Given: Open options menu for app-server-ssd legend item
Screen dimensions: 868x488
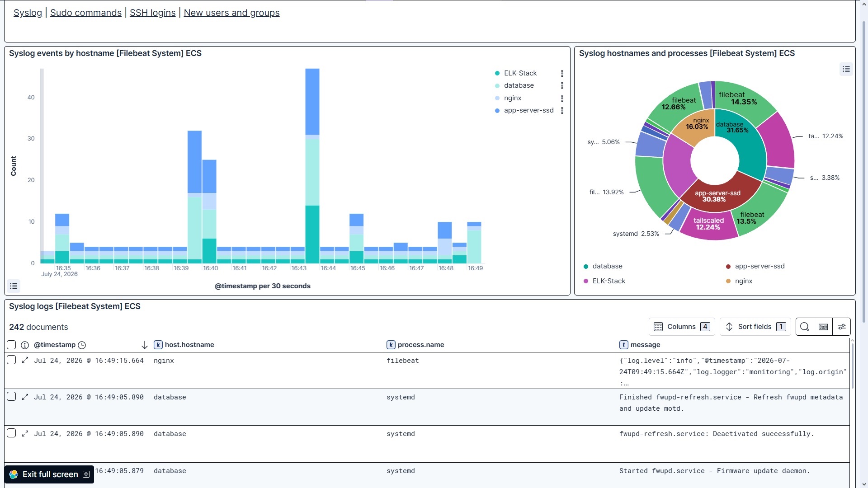Looking at the screenshot, I should coord(562,110).
